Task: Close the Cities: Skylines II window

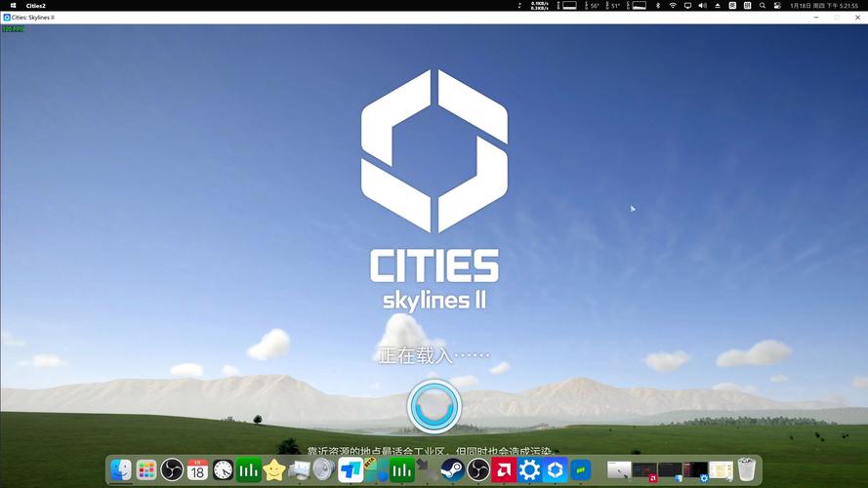Action: click(x=857, y=18)
